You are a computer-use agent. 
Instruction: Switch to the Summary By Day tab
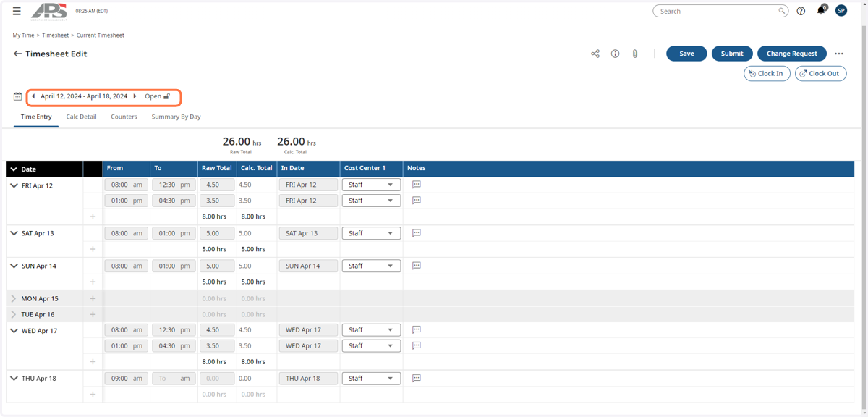[x=176, y=117]
